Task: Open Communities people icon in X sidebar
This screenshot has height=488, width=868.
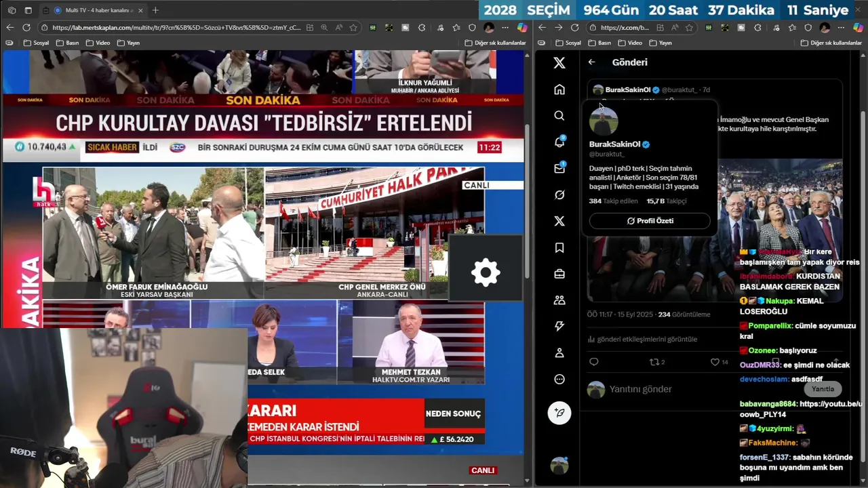Action: (559, 300)
